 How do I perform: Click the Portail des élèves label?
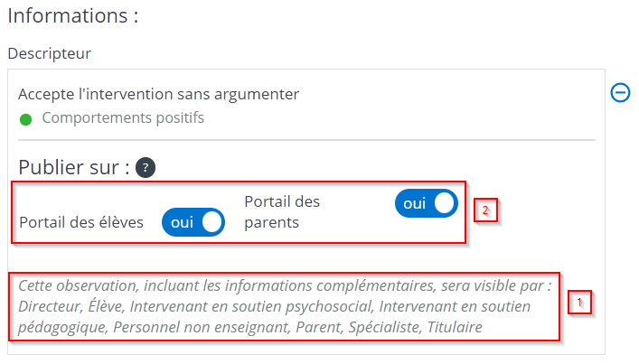[81, 222]
